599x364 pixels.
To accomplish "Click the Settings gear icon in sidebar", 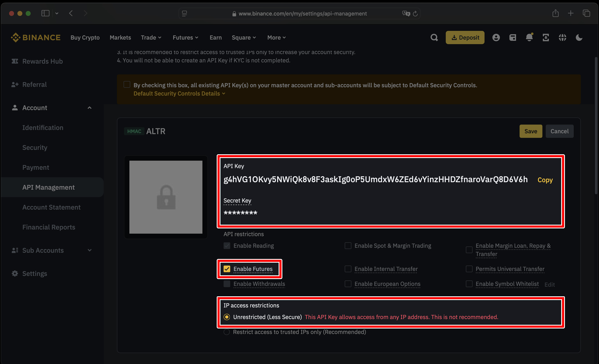I will click(x=15, y=274).
